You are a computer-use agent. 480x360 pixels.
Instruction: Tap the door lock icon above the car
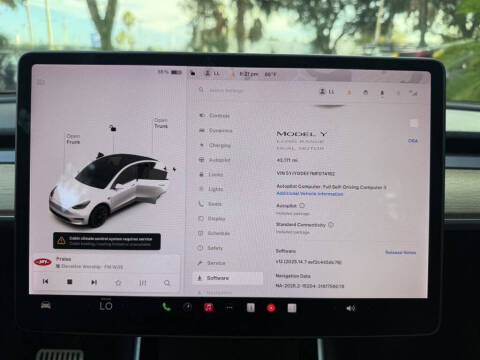(113, 128)
